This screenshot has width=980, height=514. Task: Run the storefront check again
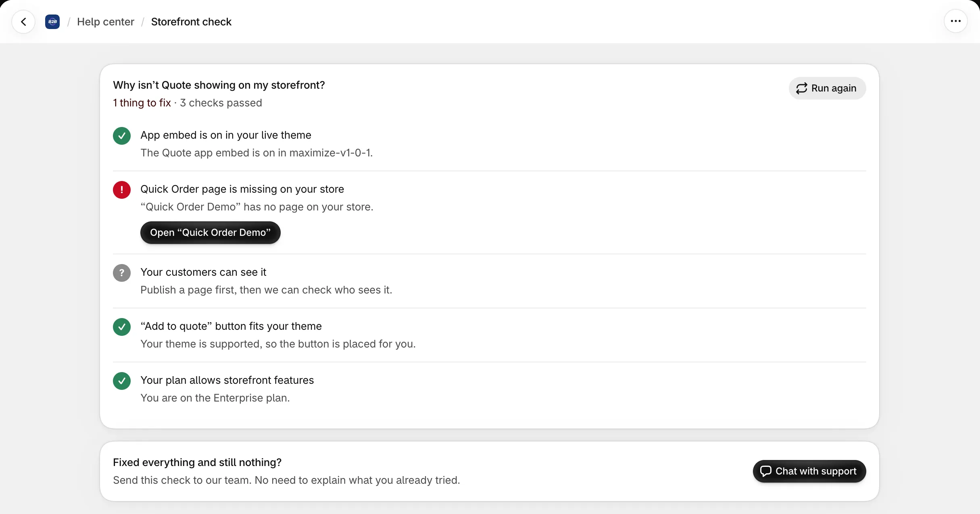coord(827,88)
